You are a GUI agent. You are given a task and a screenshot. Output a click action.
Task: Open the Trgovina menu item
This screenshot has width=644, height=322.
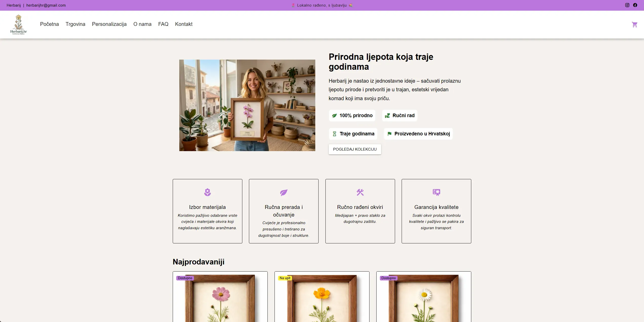(x=75, y=24)
